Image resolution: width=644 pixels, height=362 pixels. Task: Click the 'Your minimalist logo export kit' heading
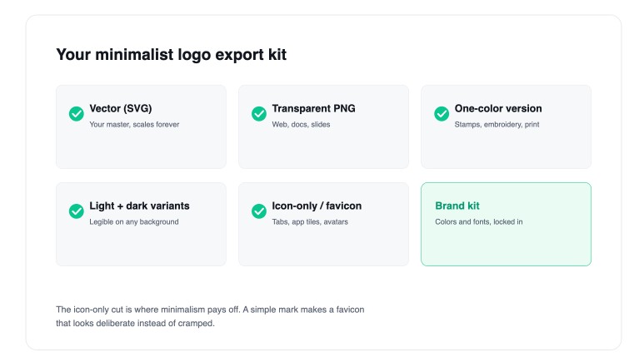pyautogui.click(x=172, y=55)
